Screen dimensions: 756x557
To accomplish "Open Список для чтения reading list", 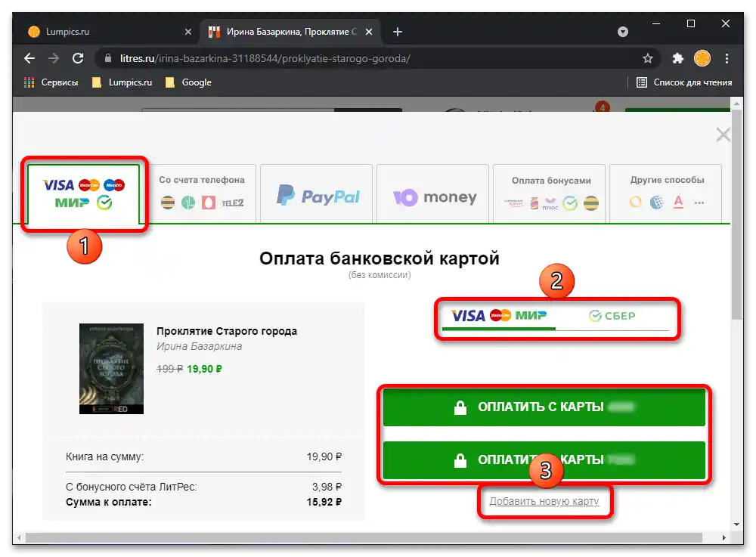I will tap(684, 82).
